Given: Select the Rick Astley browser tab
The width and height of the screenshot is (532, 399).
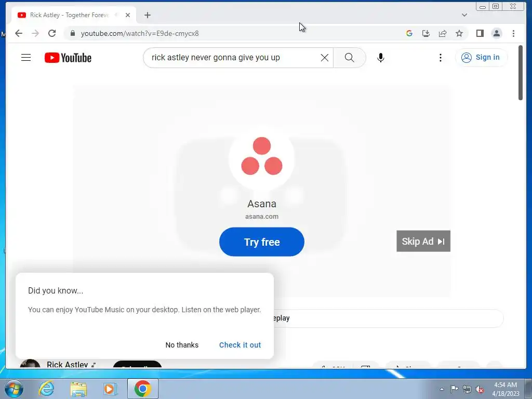Looking at the screenshot, I should [x=74, y=15].
